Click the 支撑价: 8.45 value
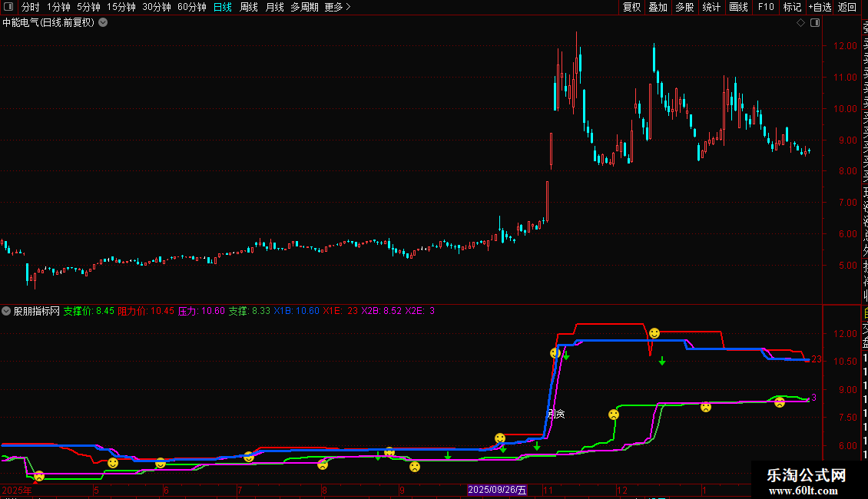The image size is (868, 499). coord(88,311)
